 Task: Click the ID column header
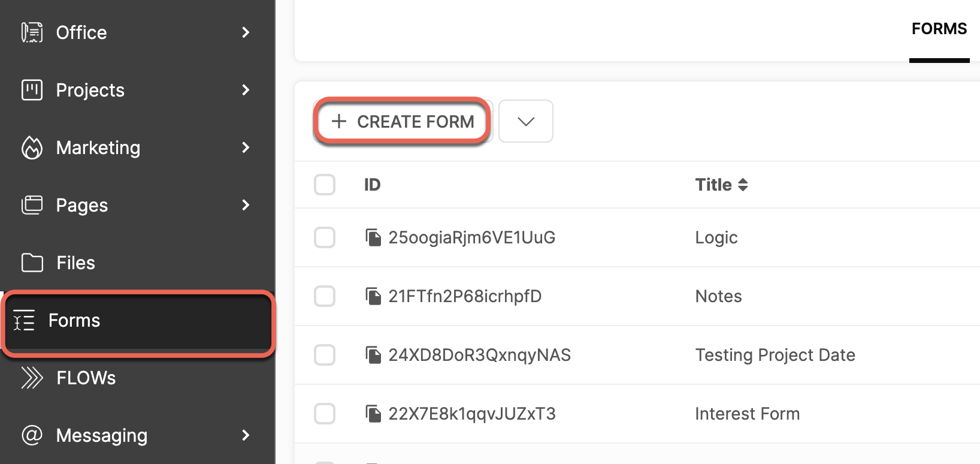click(372, 185)
